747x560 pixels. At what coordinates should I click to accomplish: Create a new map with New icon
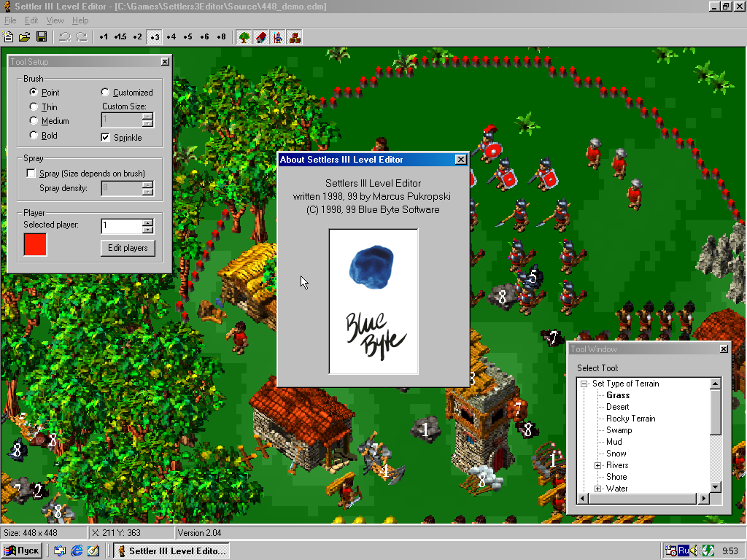coord(8,37)
